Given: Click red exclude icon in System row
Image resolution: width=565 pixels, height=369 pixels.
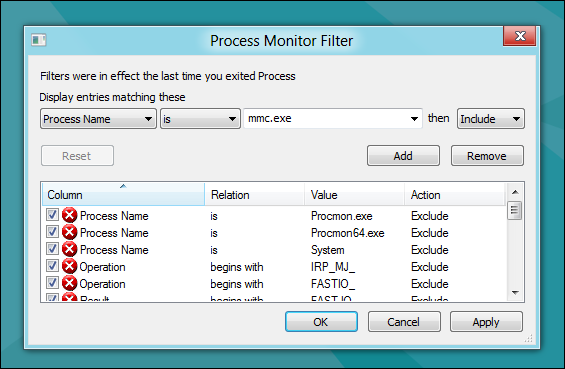Looking at the screenshot, I should point(69,249).
